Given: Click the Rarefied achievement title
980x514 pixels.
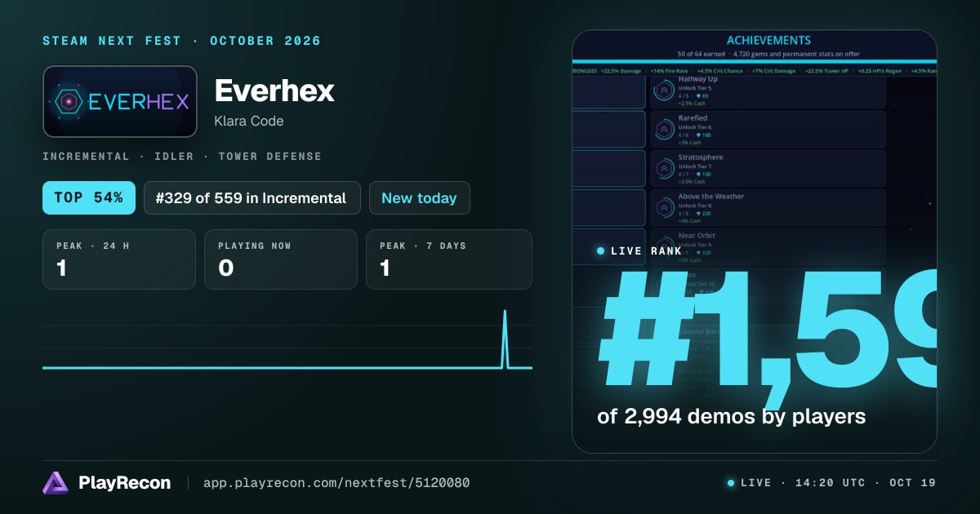Looking at the screenshot, I should [693, 118].
